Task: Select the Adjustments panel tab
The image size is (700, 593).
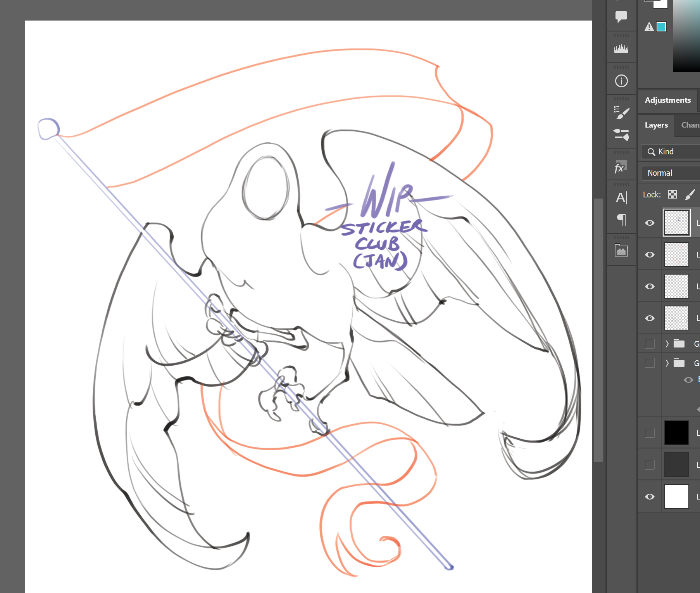Action: pyautogui.click(x=667, y=100)
